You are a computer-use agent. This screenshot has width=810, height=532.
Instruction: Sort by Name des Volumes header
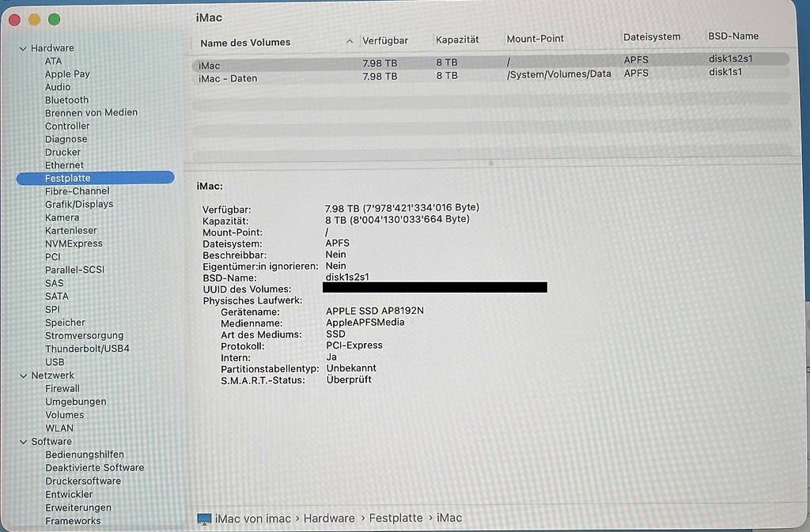pyautogui.click(x=245, y=43)
